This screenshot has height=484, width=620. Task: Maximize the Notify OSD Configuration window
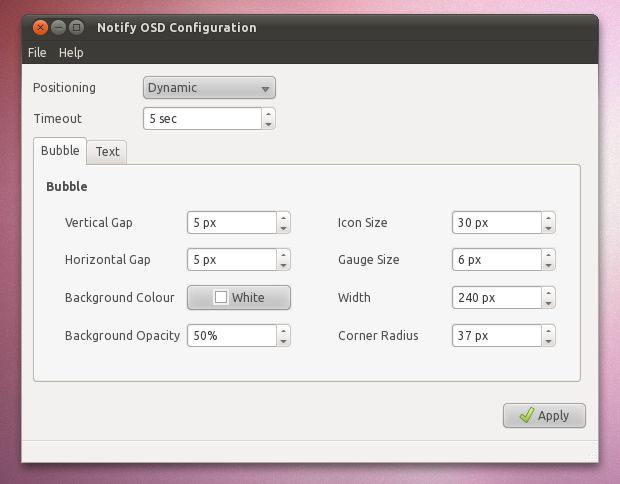pos(77,28)
